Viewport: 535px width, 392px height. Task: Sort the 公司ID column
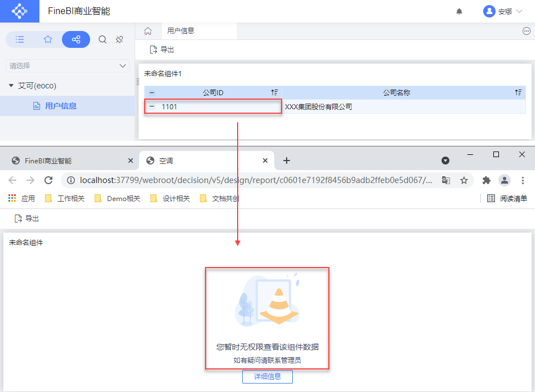274,92
